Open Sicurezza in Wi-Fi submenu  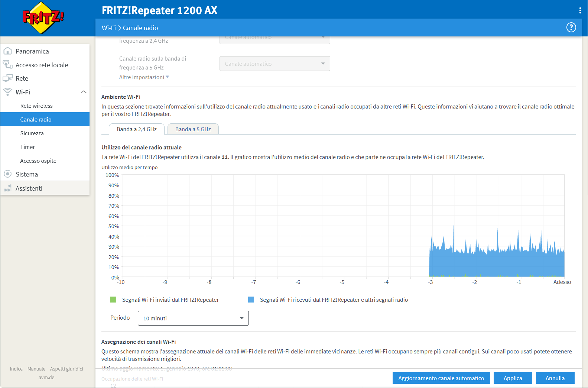pyautogui.click(x=32, y=133)
